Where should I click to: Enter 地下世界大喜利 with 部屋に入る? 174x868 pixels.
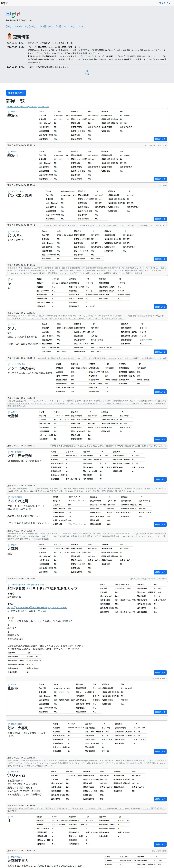click(x=160, y=479)
